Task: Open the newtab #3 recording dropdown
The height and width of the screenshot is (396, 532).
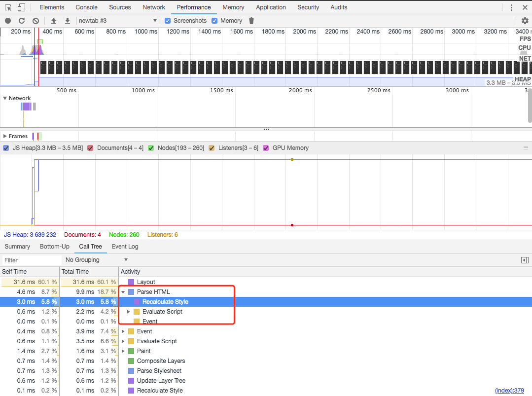Action: tap(117, 21)
